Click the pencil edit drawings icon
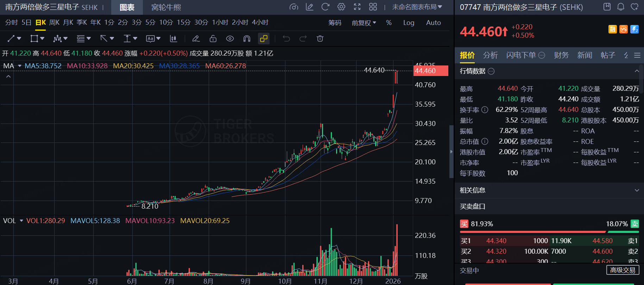 coord(196,38)
